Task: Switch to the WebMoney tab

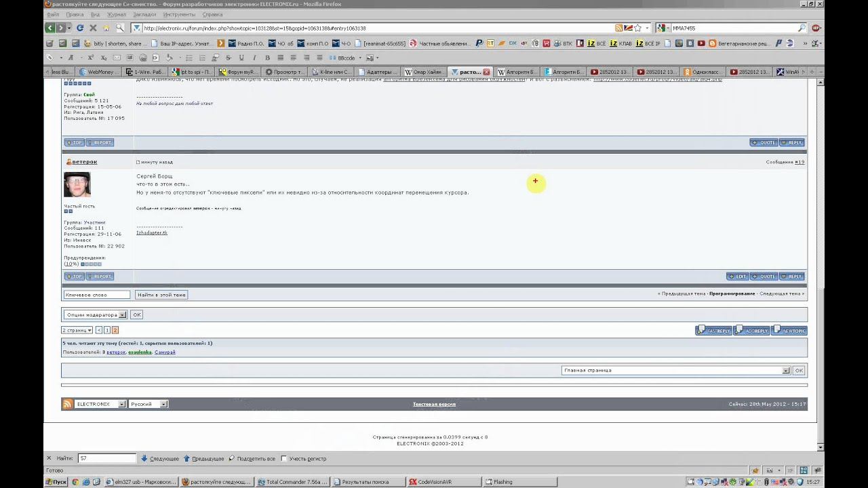Action: [x=100, y=71]
